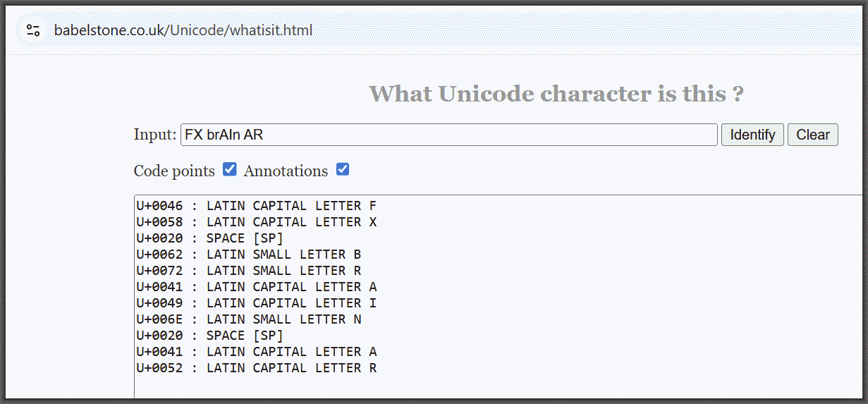The height and width of the screenshot is (404, 868).
Task: Disable the Annotations checkbox
Action: click(x=343, y=170)
